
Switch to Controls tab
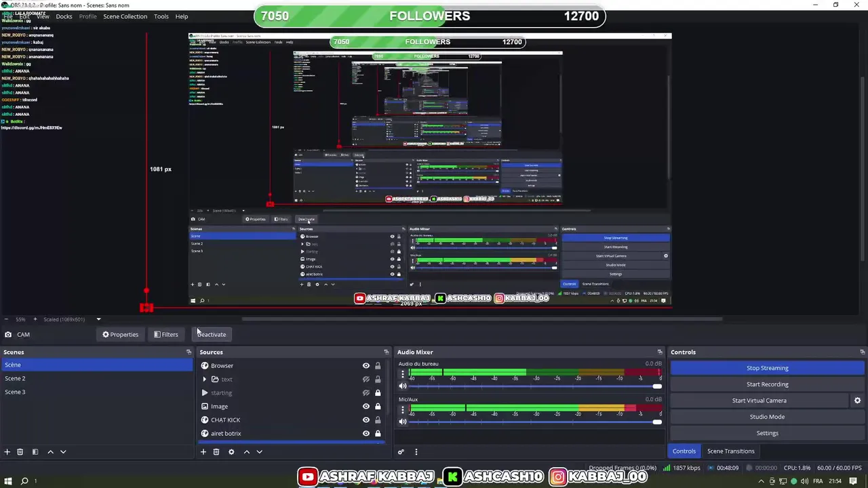click(684, 451)
